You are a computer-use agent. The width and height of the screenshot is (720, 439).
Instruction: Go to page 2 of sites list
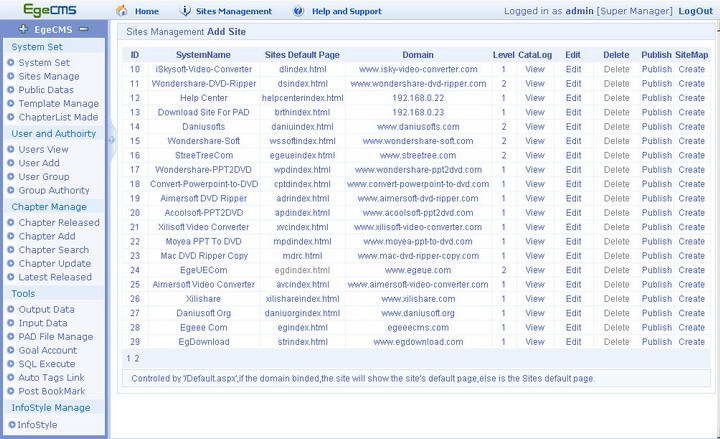137,359
